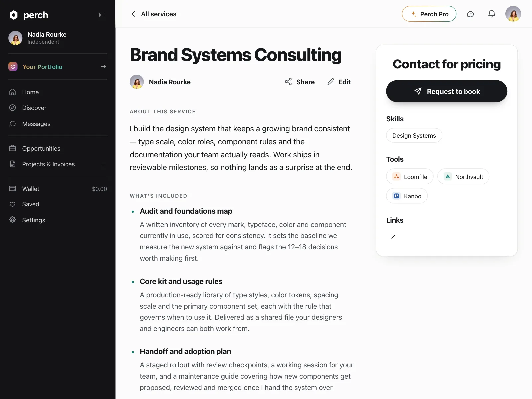Viewport: 532px width, 399px height.
Task: Click the Kanbo tool chip
Action: tap(407, 196)
